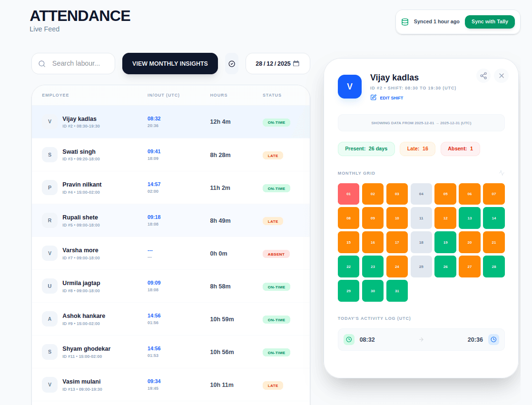
Task: Click the circled checkmark filter icon
Action: click(232, 64)
